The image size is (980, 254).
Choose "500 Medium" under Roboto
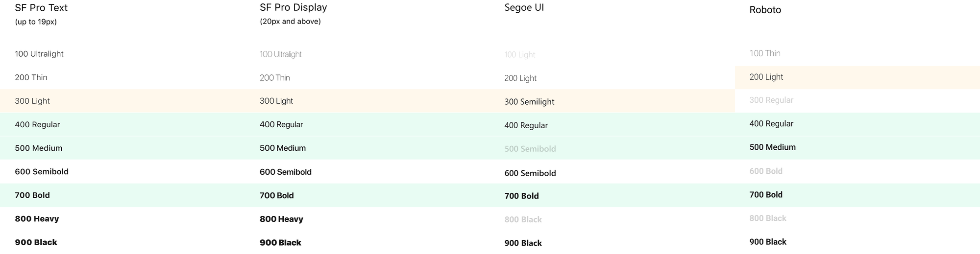coord(772,147)
